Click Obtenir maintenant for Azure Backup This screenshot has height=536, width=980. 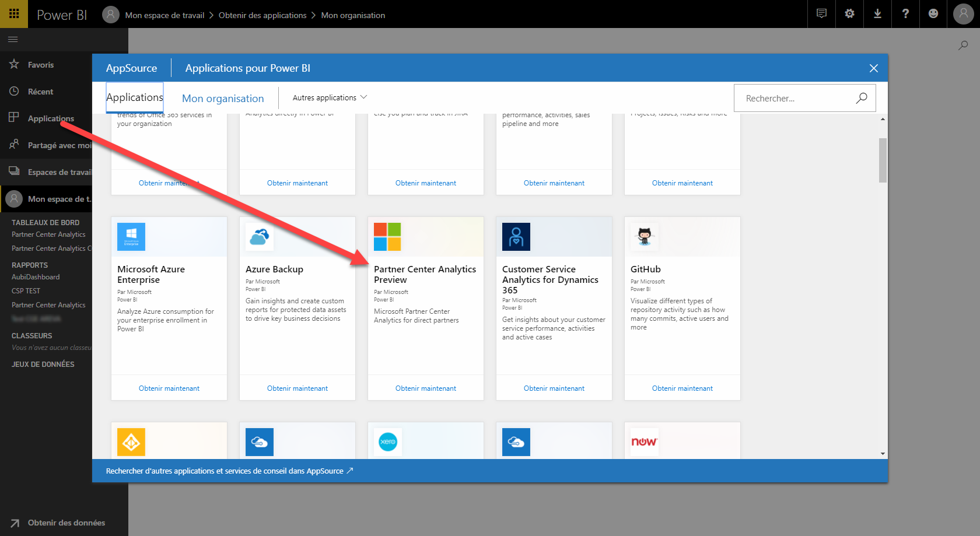coord(297,388)
